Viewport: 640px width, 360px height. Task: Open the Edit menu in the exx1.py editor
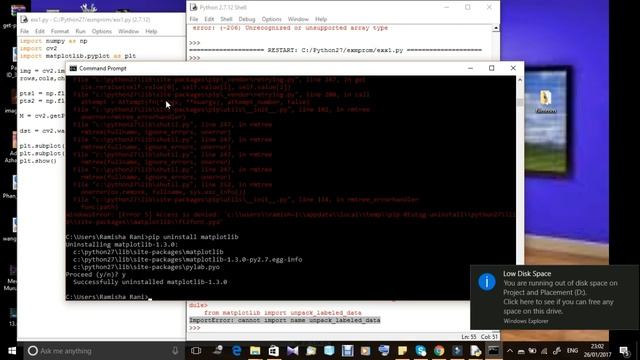40,31
